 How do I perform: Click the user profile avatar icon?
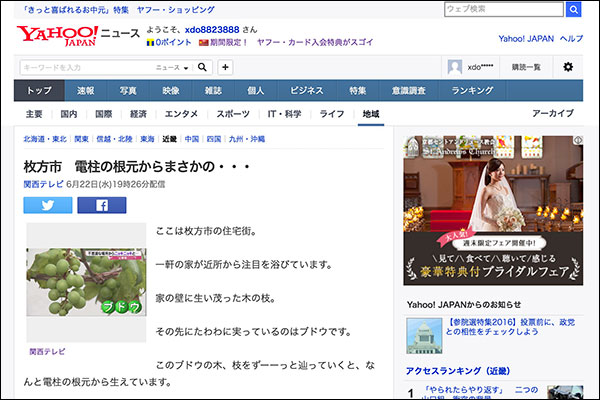pyautogui.click(x=455, y=67)
